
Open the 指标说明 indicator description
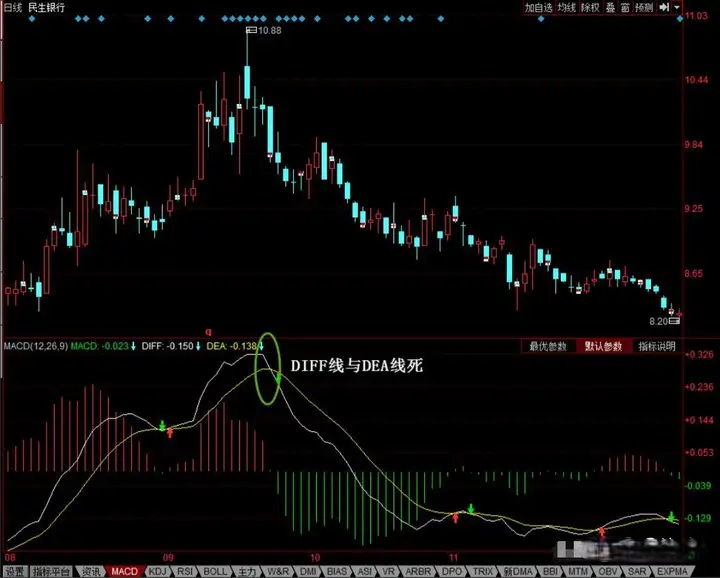[657, 346]
